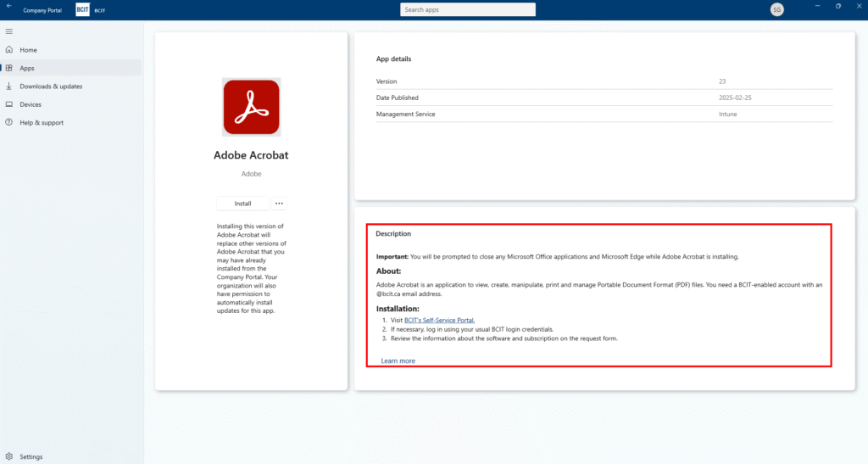Open Settings gear at bottom left
Viewport: 868px width, 464px height.
(9, 456)
